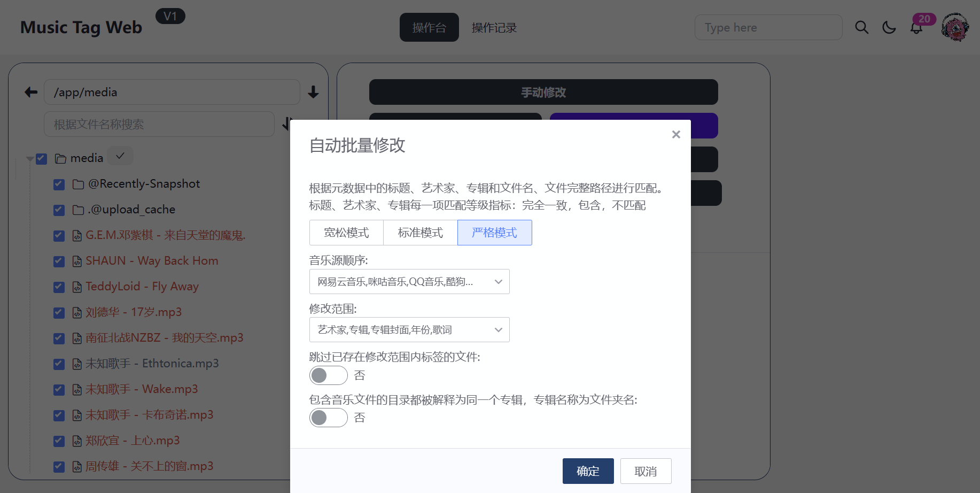Open the 修改范围 dropdown

(x=409, y=329)
